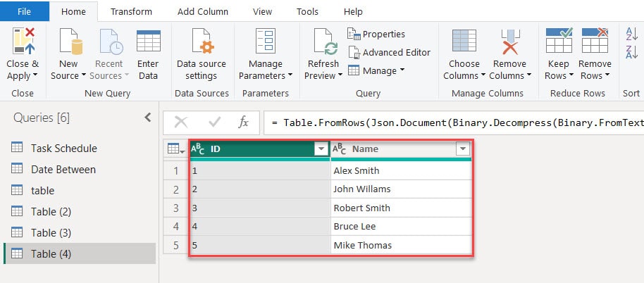Select the 'table' query

click(80, 190)
